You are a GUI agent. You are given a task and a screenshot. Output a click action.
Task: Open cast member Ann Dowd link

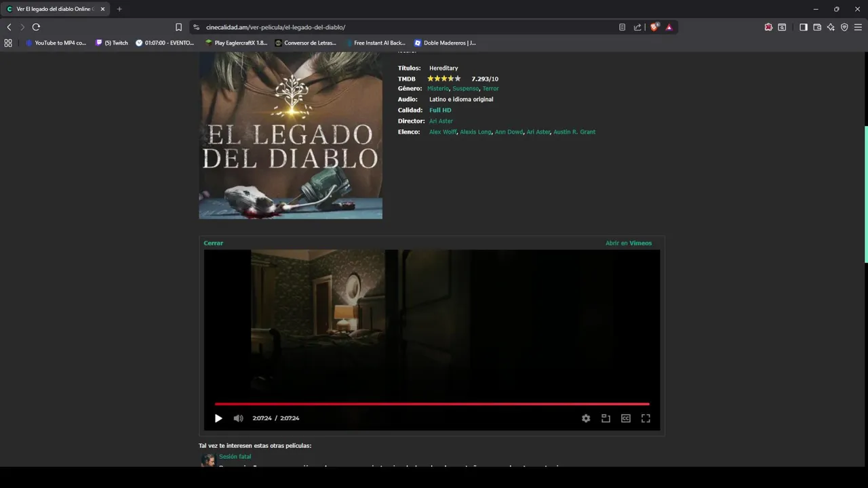(x=509, y=131)
